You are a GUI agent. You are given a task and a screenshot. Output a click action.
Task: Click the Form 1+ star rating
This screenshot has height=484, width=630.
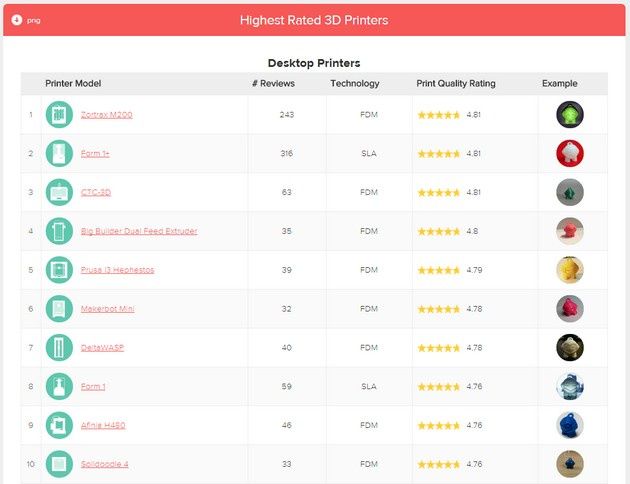439,153
